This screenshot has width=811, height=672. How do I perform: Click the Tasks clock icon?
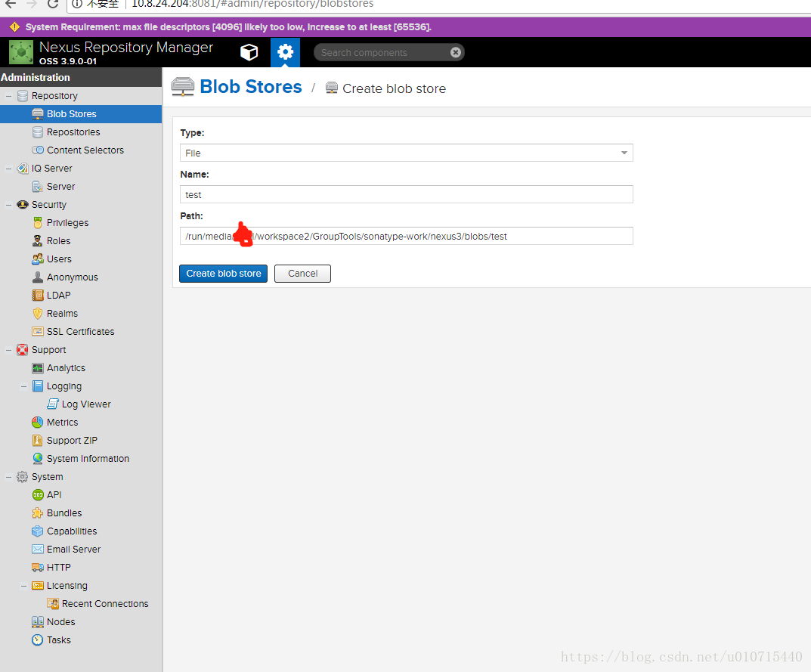pyautogui.click(x=38, y=640)
